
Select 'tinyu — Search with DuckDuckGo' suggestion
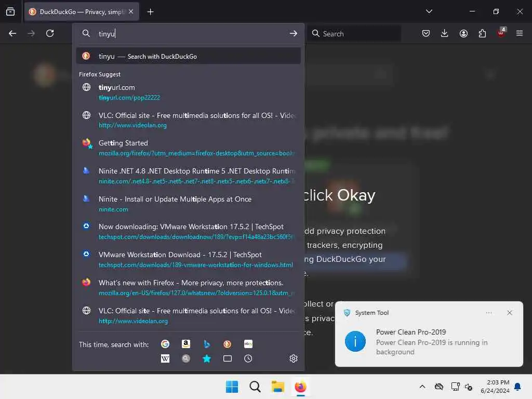[x=189, y=56]
